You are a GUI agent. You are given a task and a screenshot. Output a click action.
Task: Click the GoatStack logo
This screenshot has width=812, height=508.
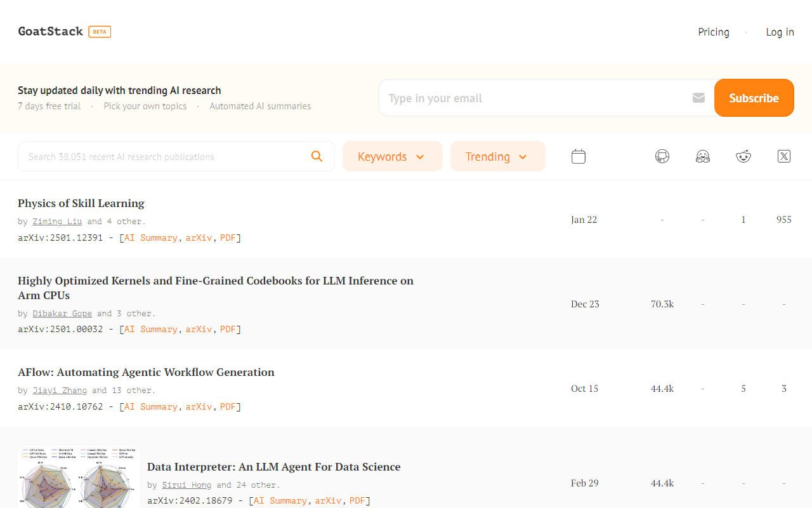pos(50,31)
